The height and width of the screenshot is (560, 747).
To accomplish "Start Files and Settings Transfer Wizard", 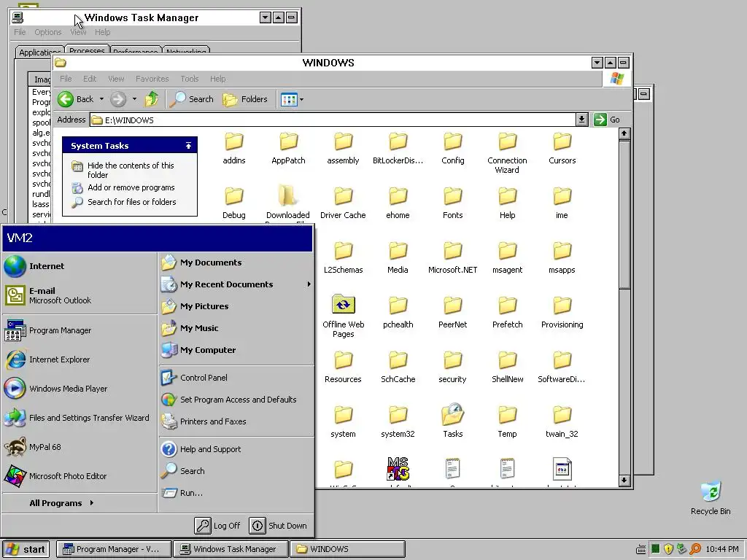I will (x=79, y=418).
